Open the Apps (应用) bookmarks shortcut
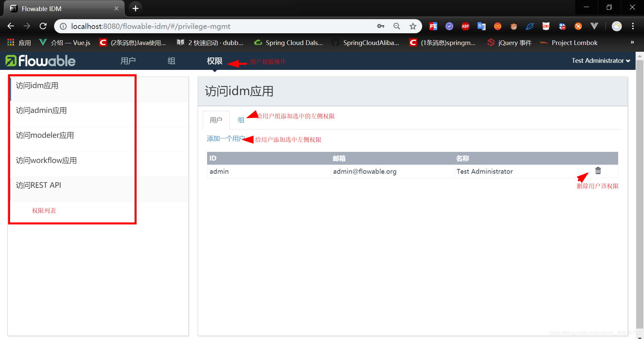Image resolution: width=644 pixels, height=339 pixels. (x=19, y=43)
